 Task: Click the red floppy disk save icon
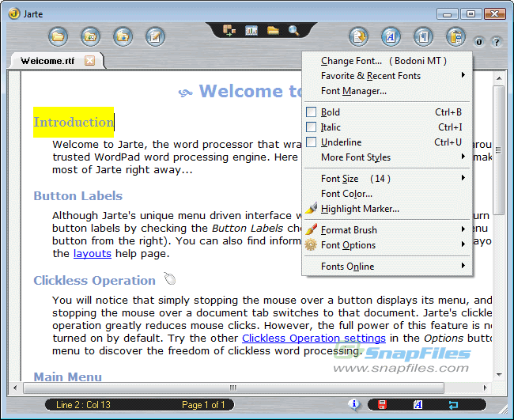[x=382, y=405]
